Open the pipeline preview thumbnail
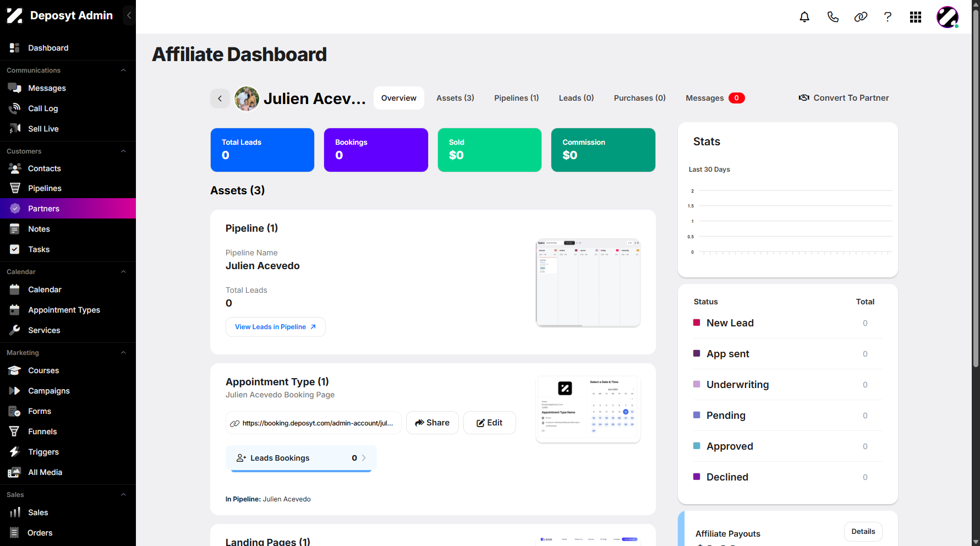The image size is (980, 546). [588, 283]
